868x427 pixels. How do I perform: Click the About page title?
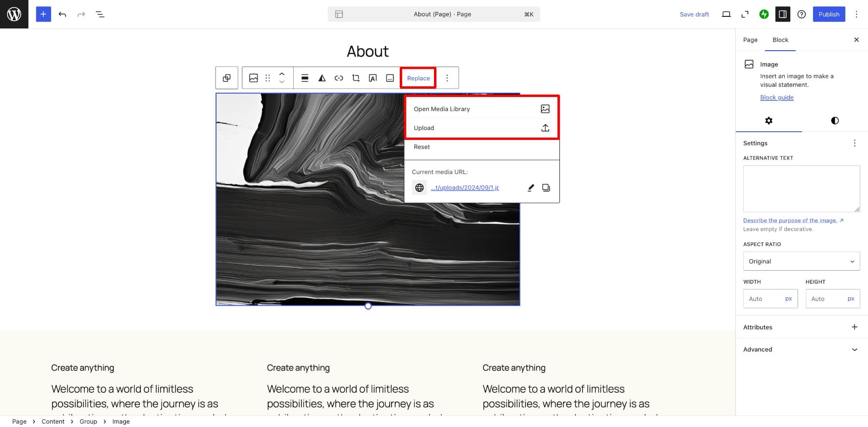point(367,51)
